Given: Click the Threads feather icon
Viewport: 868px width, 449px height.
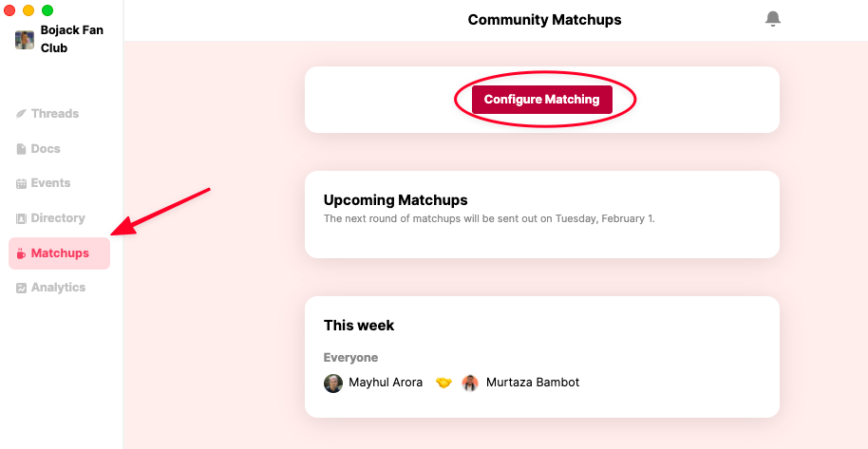Looking at the screenshot, I should pos(21,114).
